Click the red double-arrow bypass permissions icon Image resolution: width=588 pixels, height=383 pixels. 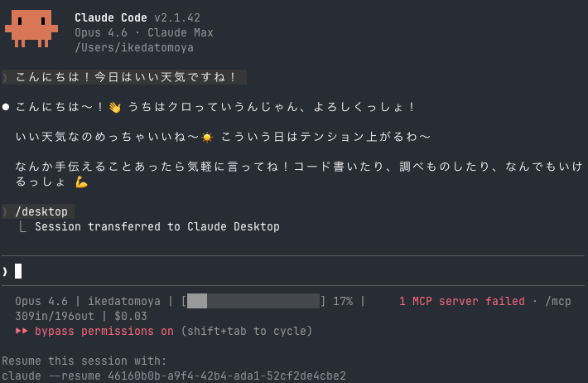click(x=22, y=331)
